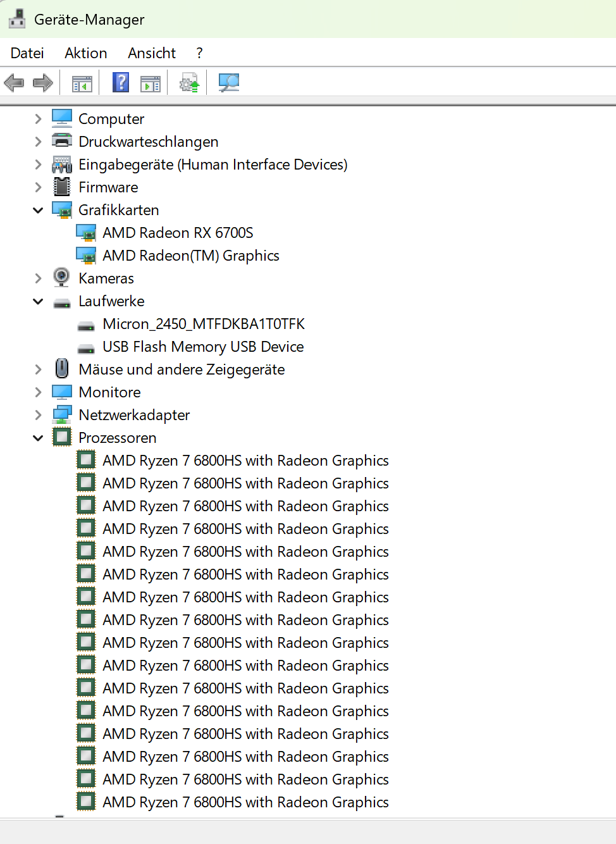The image size is (616, 844).
Task: Select the Firmware chip icon
Action: (62, 187)
